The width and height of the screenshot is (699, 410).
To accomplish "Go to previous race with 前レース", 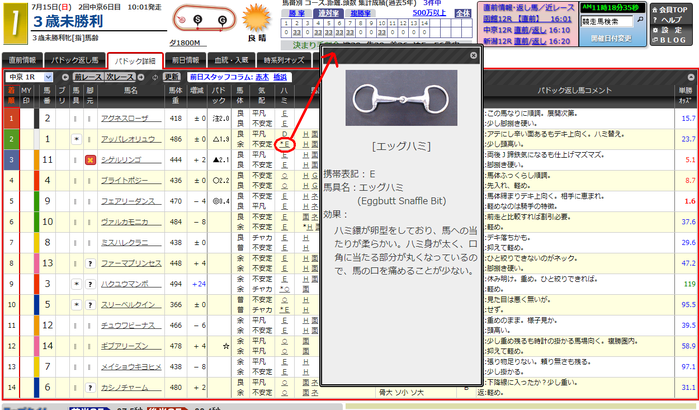I will tap(88, 77).
